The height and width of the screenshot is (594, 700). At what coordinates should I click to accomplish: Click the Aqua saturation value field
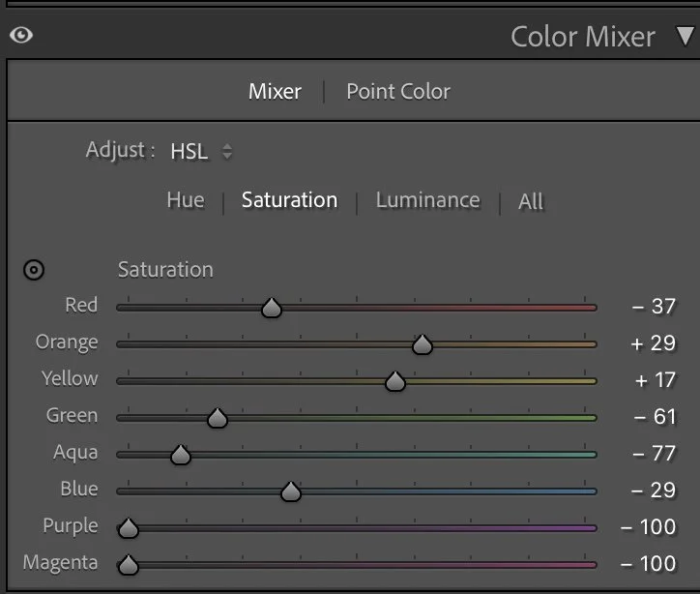pyautogui.click(x=654, y=454)
